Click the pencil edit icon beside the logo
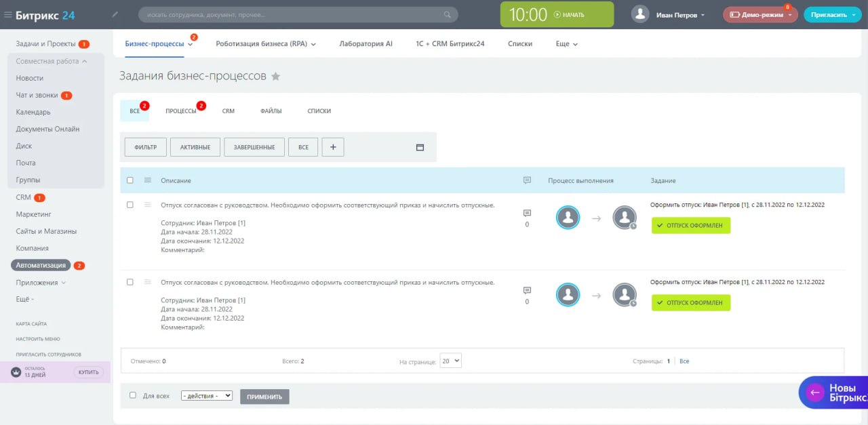868x425 pixels. coord(115,14)
